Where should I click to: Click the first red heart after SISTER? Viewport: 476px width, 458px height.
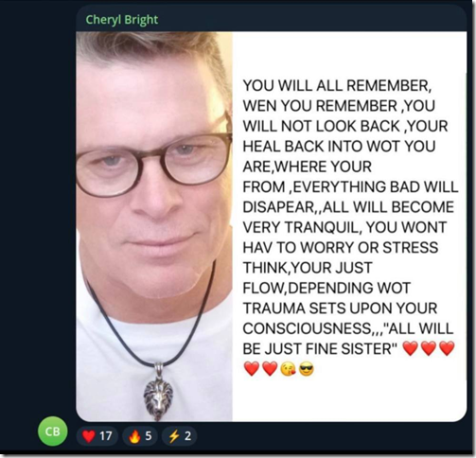pos(411,348)
